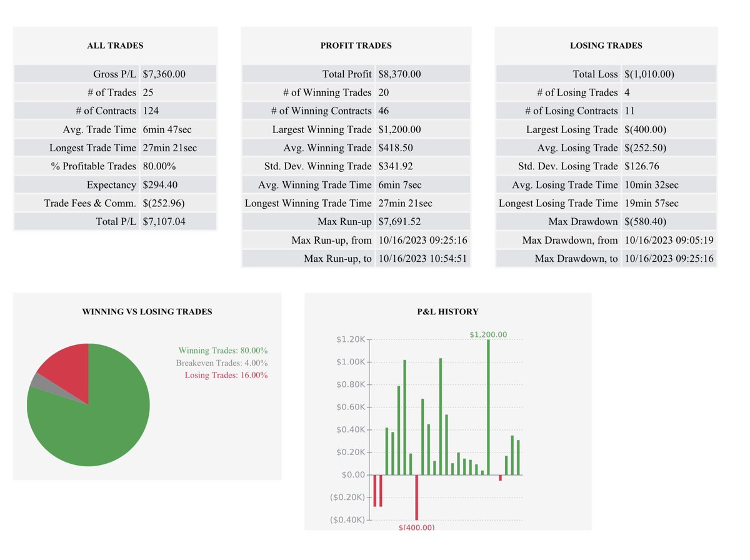Click Max Drawdown from timestamp 10/16/2023 09:05:19
Viewport: 750px width, 560px height.
click(x=668, y=240)
